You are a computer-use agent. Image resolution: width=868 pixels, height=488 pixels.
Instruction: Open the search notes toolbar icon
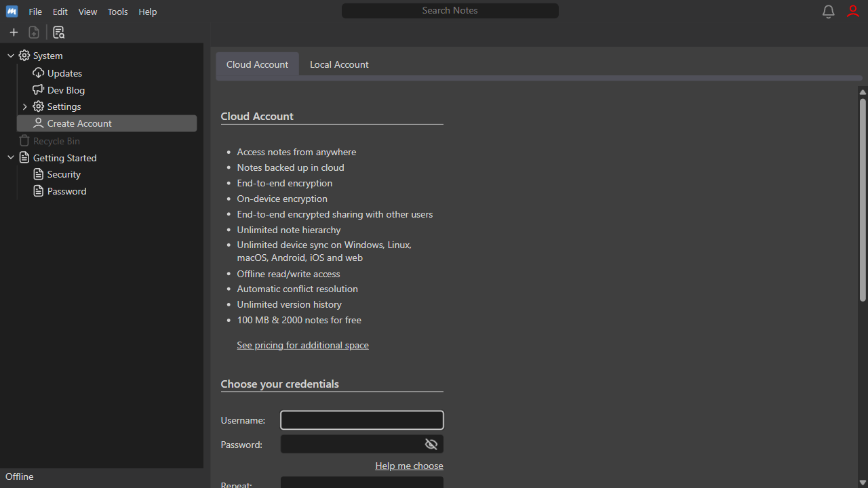coord(58,33)
